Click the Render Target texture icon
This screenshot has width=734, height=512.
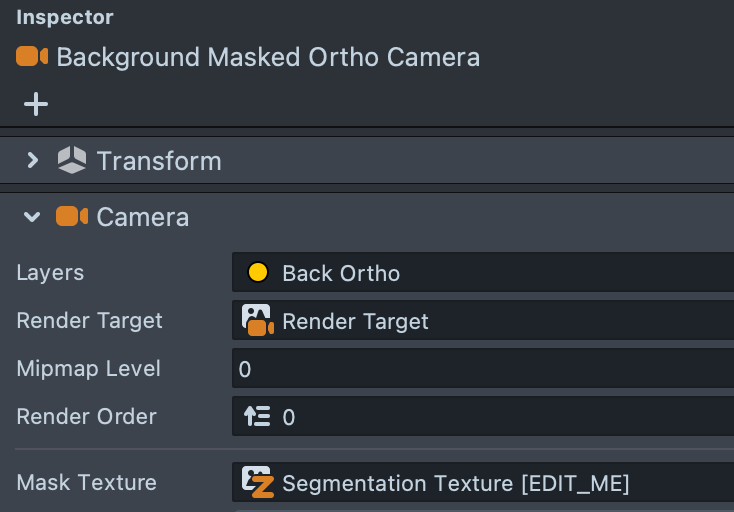257,321
